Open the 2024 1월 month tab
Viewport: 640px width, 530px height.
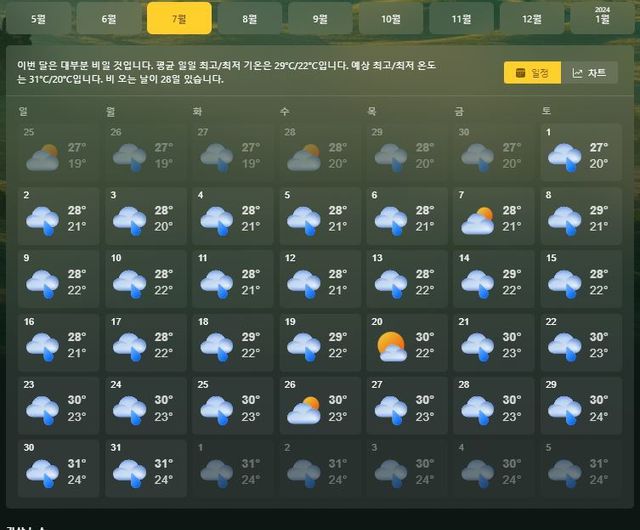pyautogui.click(x=602, y=19)
